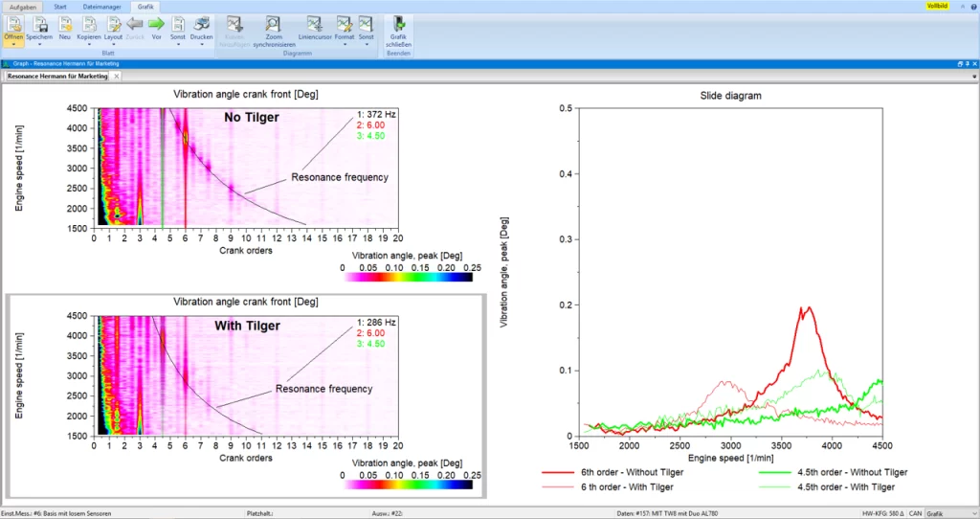Open the Layout tool
Screen dimensions: 980x519
pyautogui.click(x=113, y=23)
